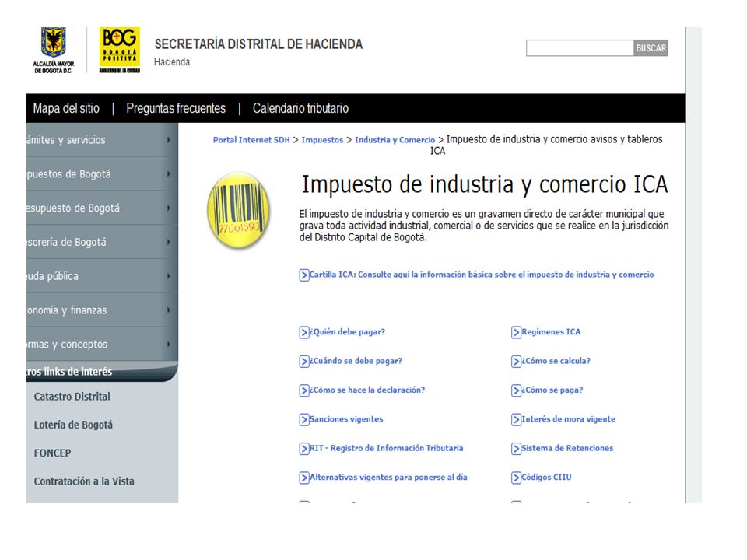Viewport: 747px width, 560px height.
Task: Click arrow icon beside Códigos CIIU
Action: click(x=516, y=478)
